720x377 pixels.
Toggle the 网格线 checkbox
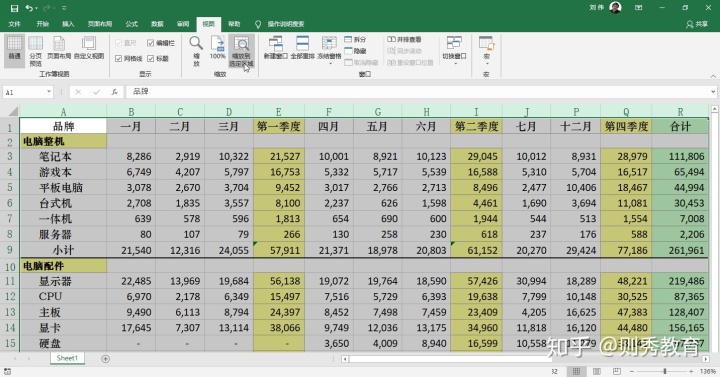[129, 58]
